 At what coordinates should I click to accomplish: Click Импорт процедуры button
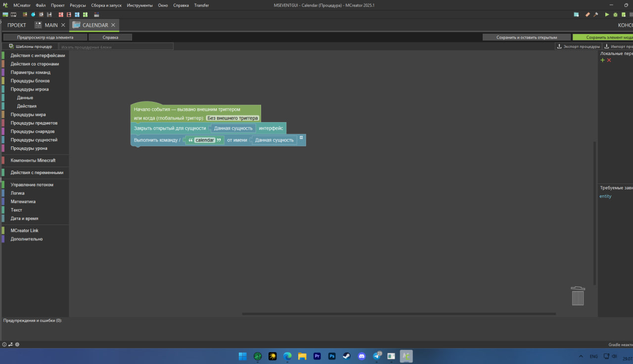coord(618,46)
